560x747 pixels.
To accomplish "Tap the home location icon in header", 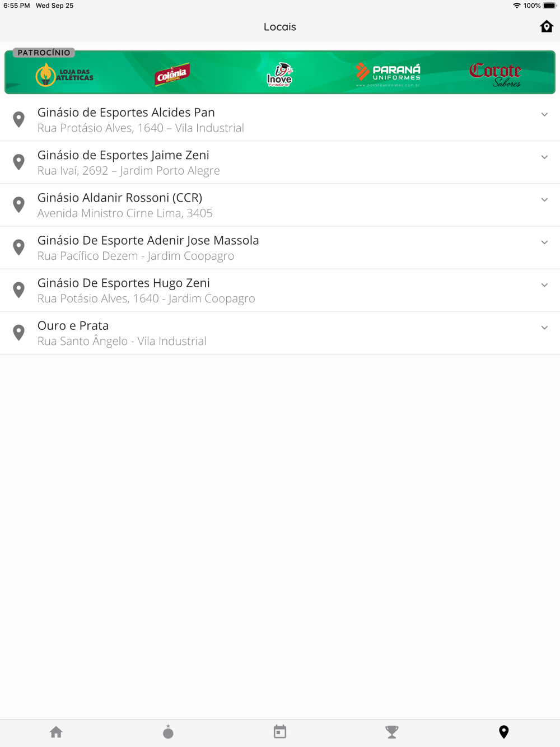I will pyautogui.click(x=547, y=26).
